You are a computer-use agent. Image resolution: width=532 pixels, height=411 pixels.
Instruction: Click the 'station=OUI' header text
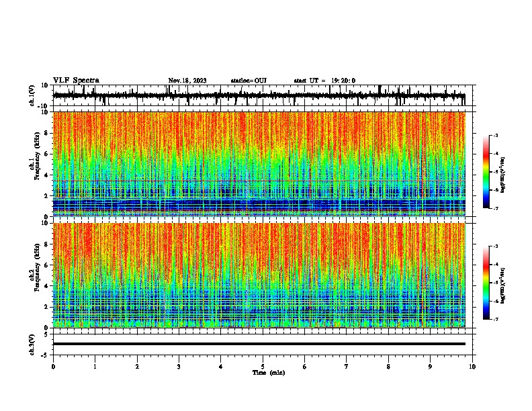tap(249, 81)
